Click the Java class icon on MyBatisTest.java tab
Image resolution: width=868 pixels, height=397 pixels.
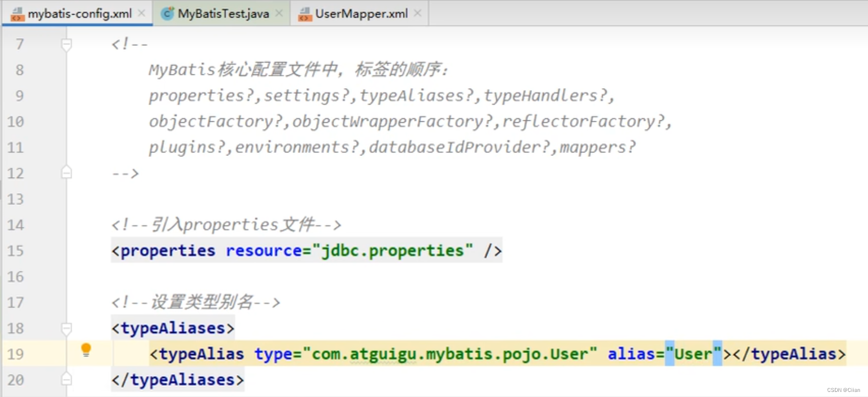point(168,14)
